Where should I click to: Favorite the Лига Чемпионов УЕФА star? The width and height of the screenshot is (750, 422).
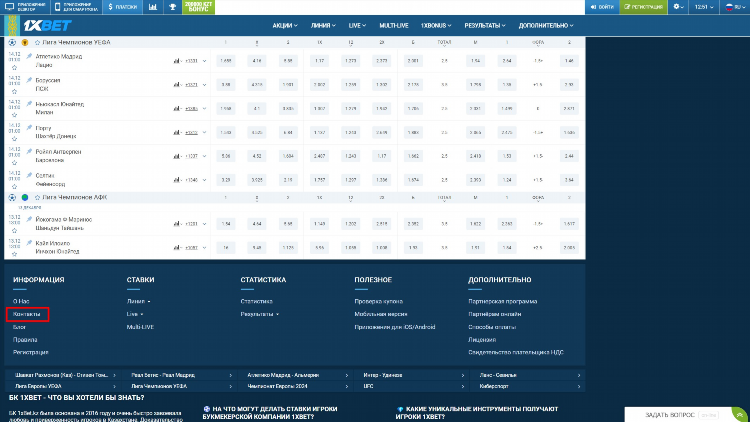pyautogui.click(x=37, y=43)
